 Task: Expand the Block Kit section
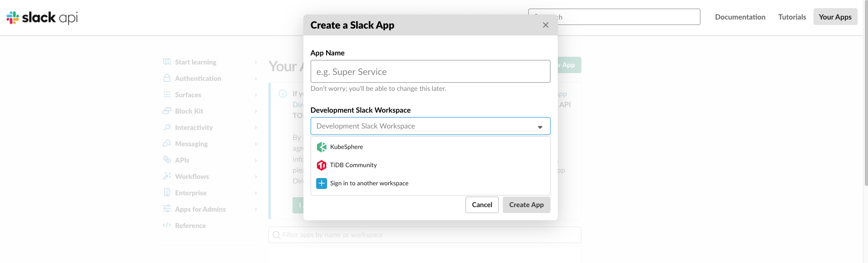point(256,111)
